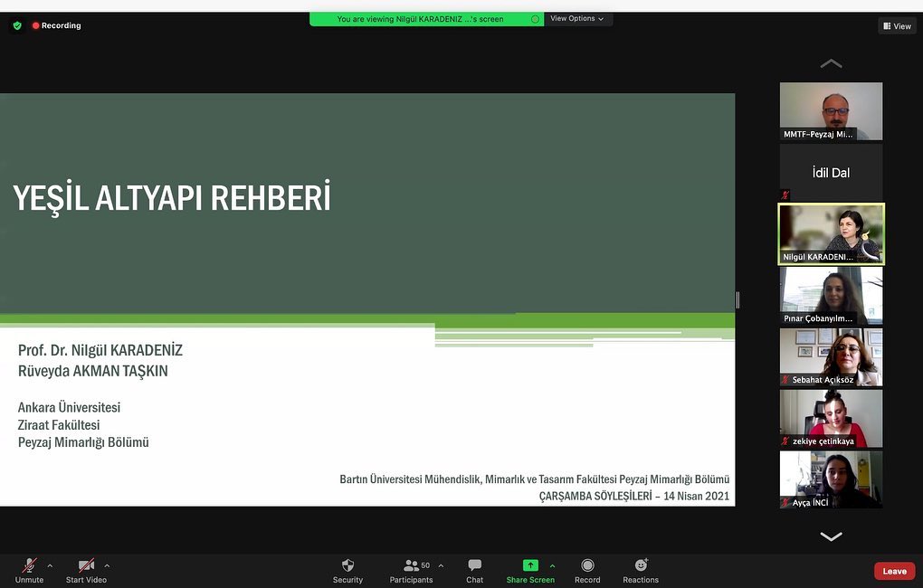
Task: Click the green encryption shield icon
Action: coord(17,25)
